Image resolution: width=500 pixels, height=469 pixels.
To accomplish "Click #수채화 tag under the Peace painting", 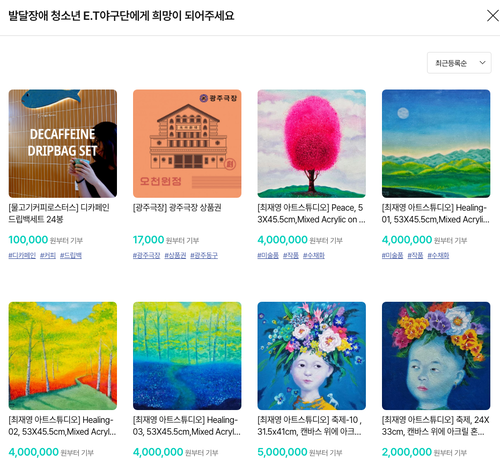I will (x=314, y=255).
